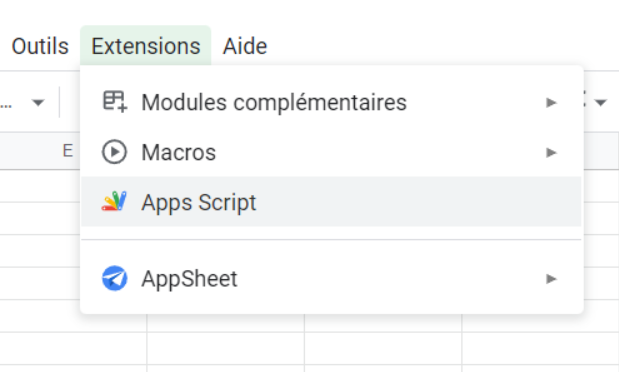The image size is (619, 372).
Task: Open the Aide menu
Action: [x=245, y=46]
